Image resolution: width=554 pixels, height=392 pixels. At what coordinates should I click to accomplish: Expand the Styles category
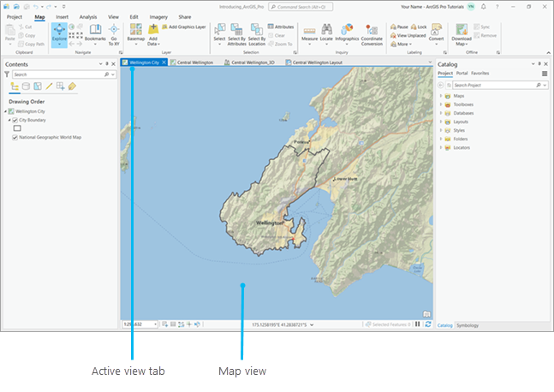(x=441, y=130)
